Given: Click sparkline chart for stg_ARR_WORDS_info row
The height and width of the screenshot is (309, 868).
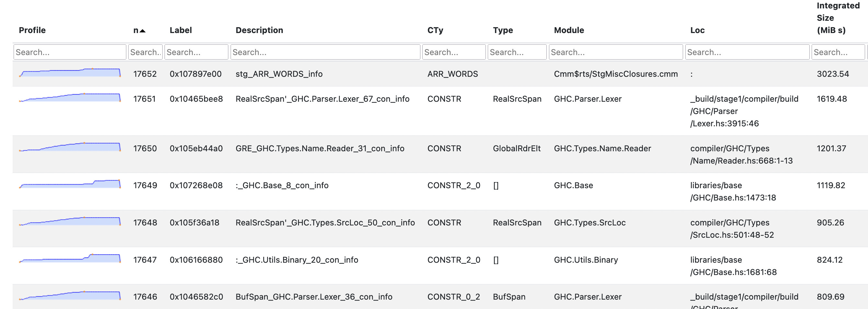Looking at the screenshot, I should coord(70,73).
